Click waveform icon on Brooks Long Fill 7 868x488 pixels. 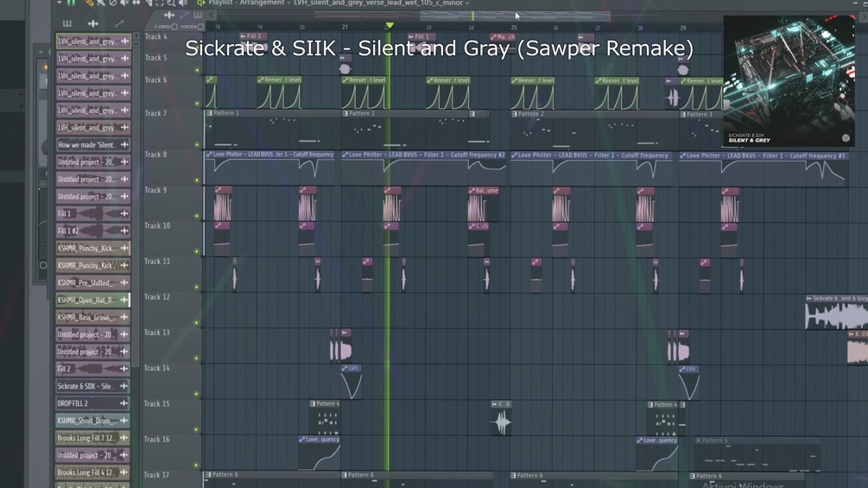click(124, 438)
